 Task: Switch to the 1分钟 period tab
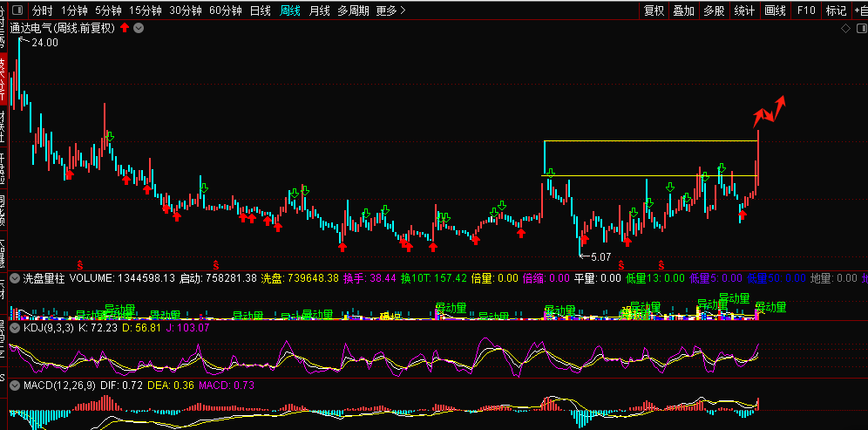point(74,10)
